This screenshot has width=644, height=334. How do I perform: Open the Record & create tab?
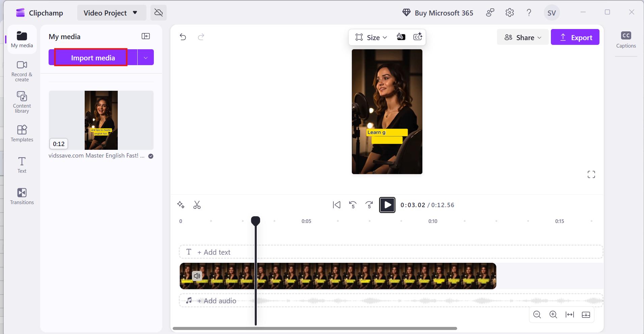[x=22, y=71]
